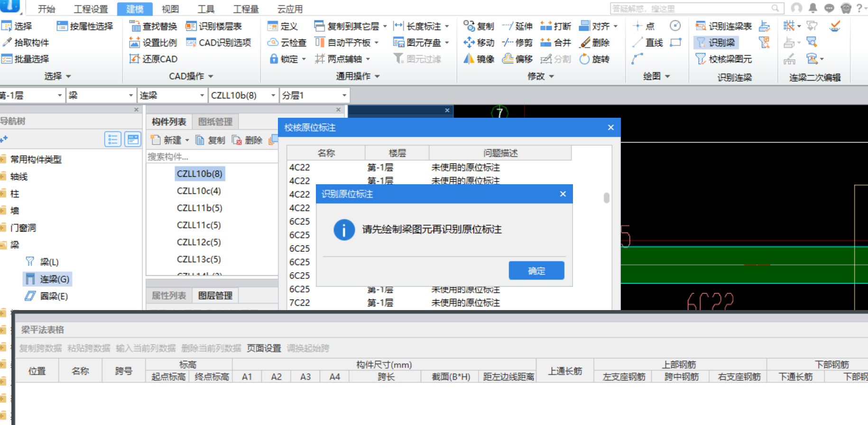
Task: Click 删除 in component list toolbar
Action: (x=247, y=140)
